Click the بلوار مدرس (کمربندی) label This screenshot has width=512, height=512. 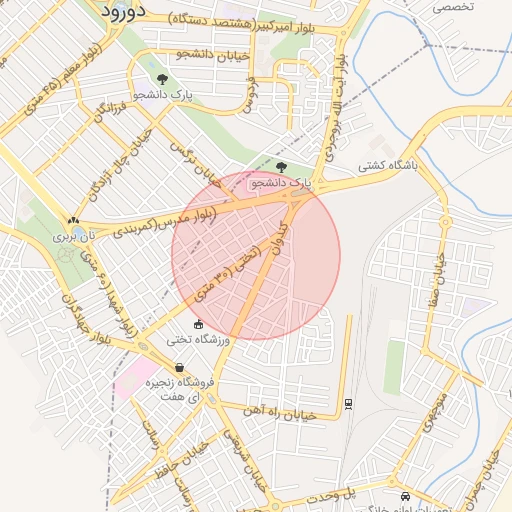pos(165,222)
